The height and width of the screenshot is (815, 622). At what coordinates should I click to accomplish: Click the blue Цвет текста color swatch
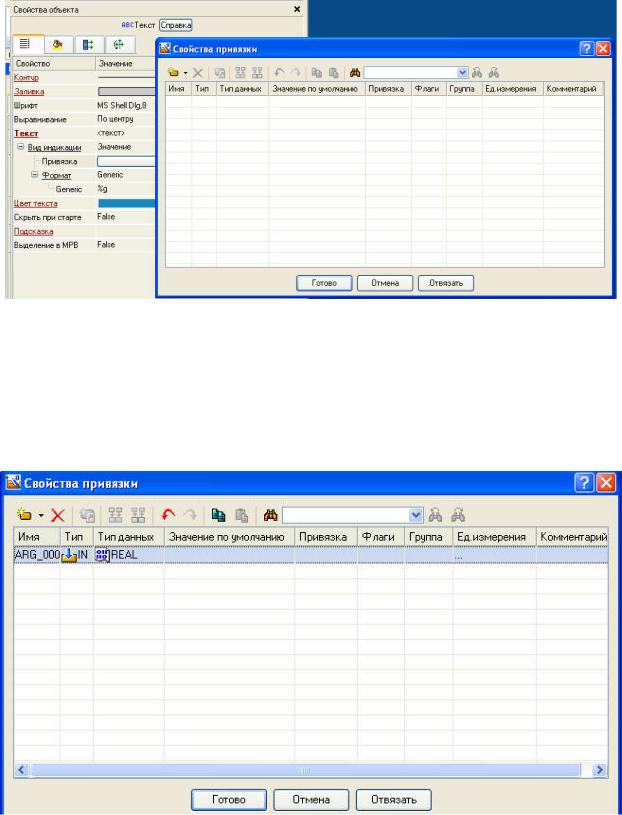point(126,203)
